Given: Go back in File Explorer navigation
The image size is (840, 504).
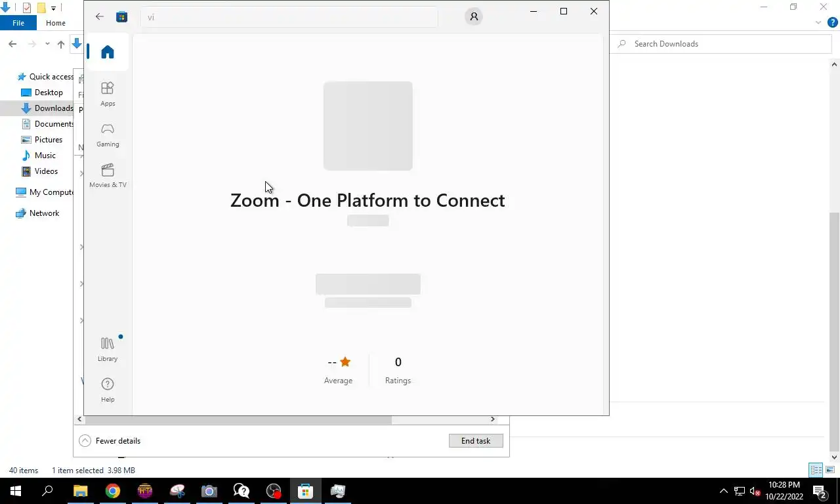Looking at the screenshot, I should 12,44.
